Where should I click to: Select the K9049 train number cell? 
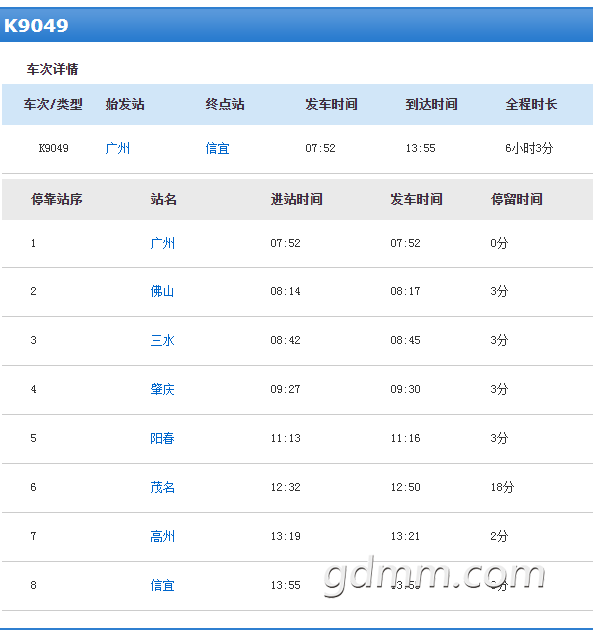coord(54,148)
